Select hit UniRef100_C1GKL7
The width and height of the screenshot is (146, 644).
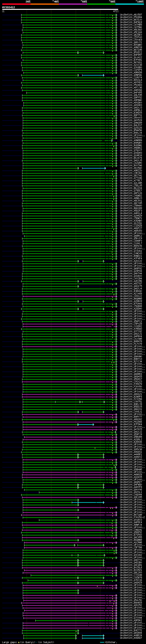tap(131, 243)
